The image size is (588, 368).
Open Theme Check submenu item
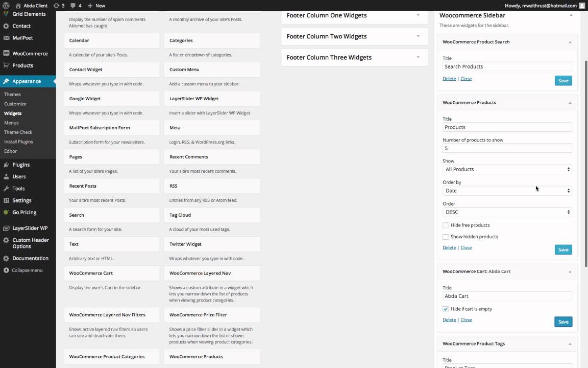click(18, 132)
